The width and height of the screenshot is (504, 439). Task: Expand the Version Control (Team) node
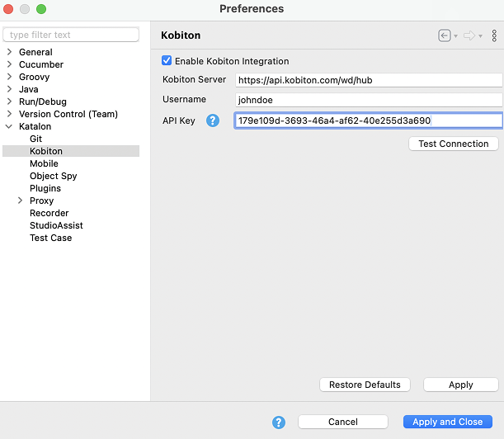click(9, 114)
